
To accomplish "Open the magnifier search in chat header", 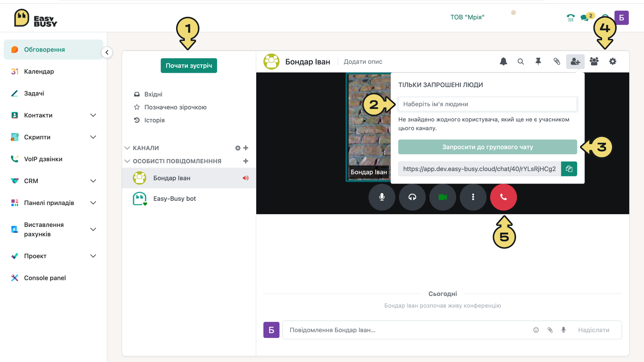I will (x=521, y=61).
